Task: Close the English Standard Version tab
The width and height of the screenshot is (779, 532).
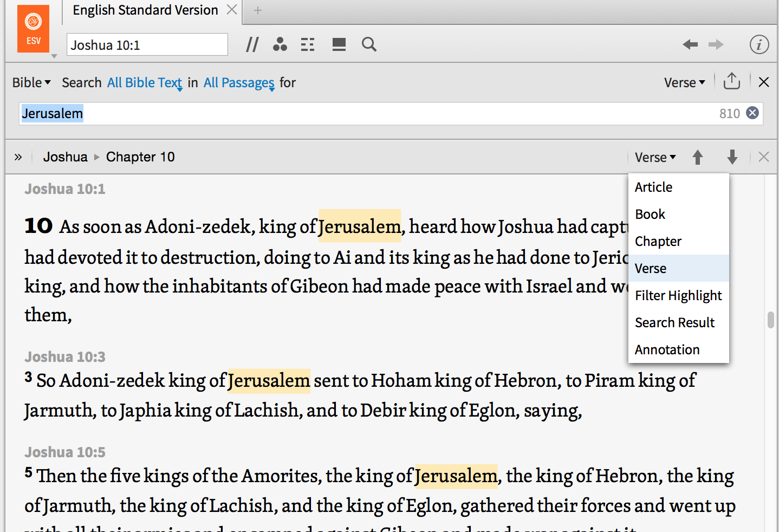Action: click(x=232, y=10)
